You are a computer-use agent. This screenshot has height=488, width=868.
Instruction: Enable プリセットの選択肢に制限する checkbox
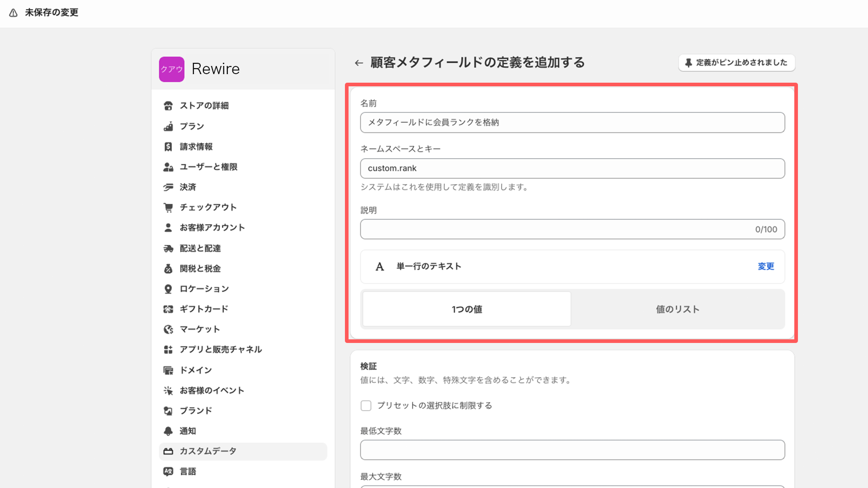(x=365, y=406)
